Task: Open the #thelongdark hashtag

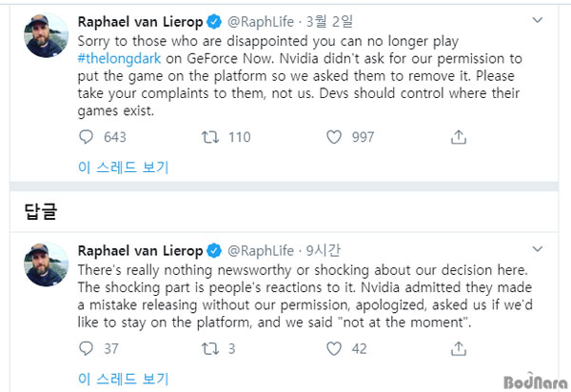Action: [x=119, y=59]
